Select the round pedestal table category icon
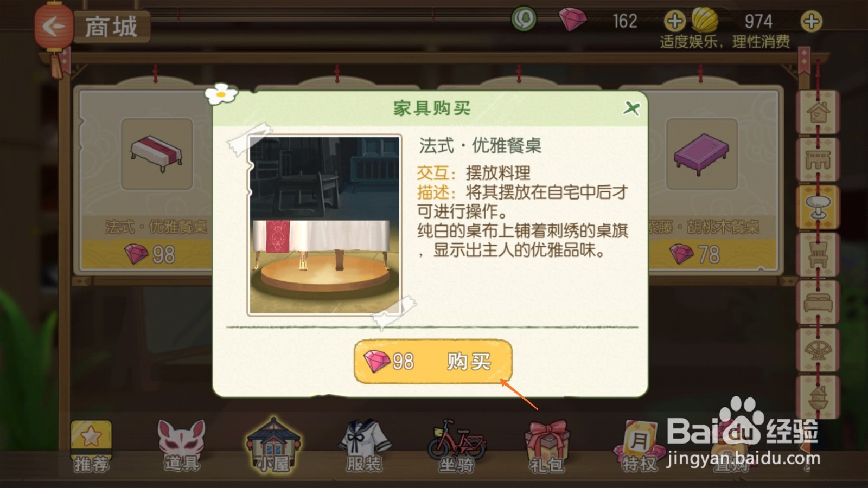 pos(818,207)
